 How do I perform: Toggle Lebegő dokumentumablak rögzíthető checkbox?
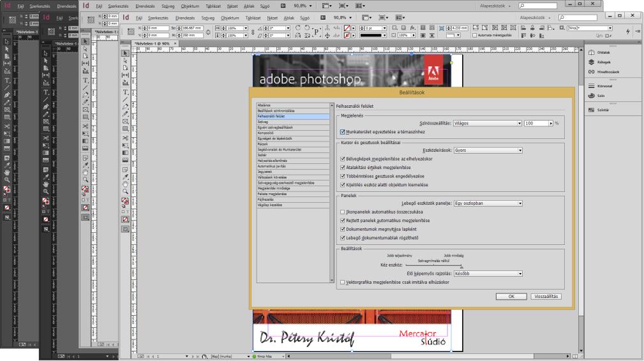343,237
